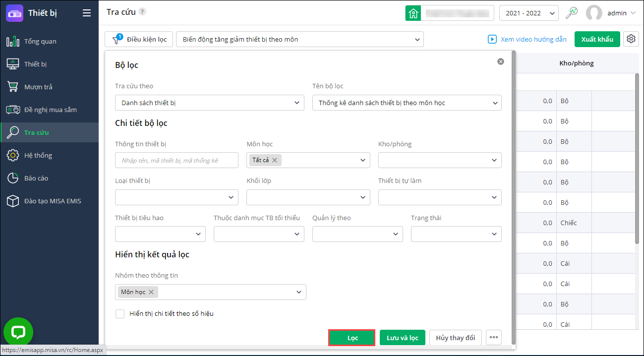Click the admin user avatar

594,13
